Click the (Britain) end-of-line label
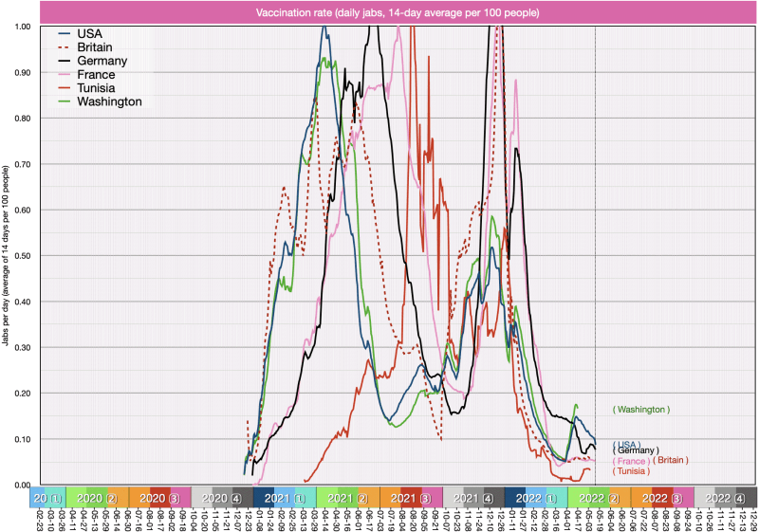Screen dimensions: 759x532 (x=670, y=460)
